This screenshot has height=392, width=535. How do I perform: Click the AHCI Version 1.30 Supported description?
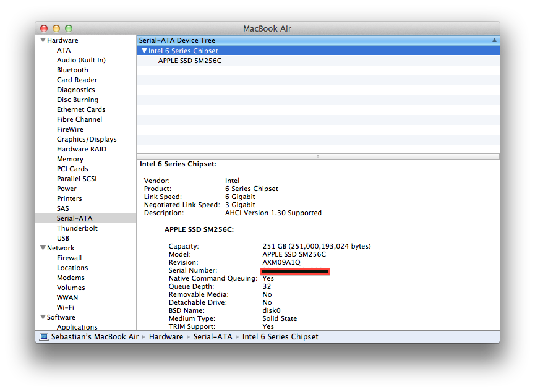coord(273,213)
